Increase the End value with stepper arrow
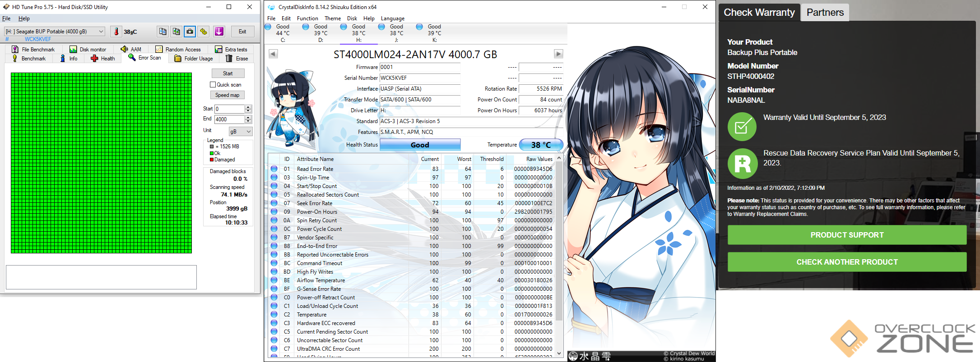980x362 pixels. click(x=248, y=117)
